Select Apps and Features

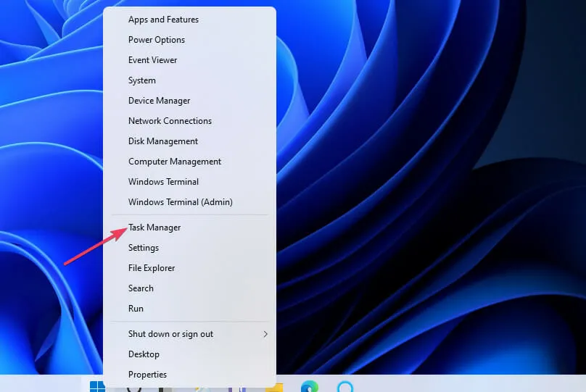(163, 20)
